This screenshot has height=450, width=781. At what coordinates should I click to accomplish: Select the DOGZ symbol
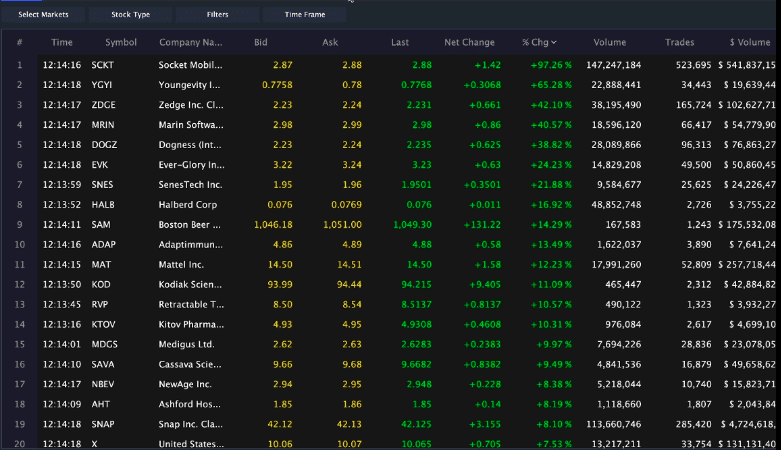point(104,145)
